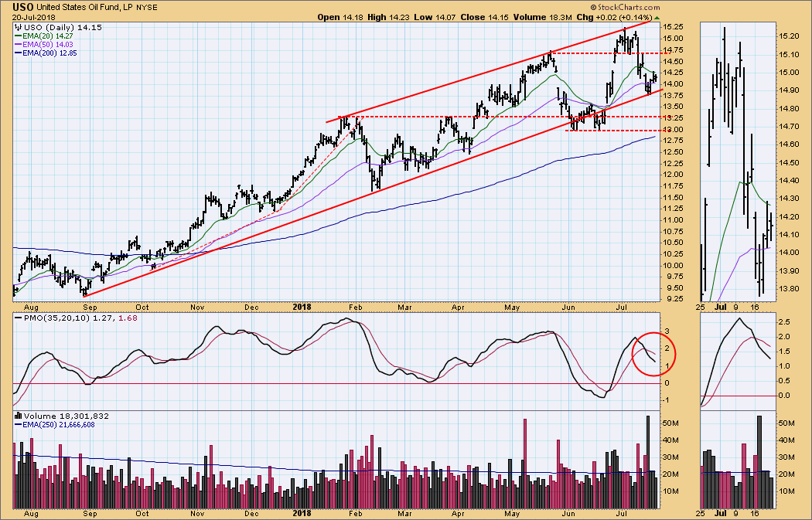Click the tallest July volume bar in main panel
Screen dimensions: 812x520
tap(647, 461)
